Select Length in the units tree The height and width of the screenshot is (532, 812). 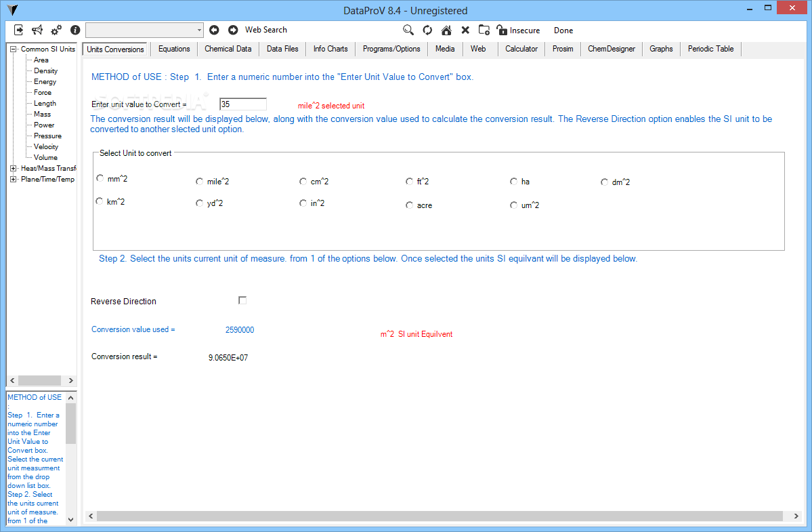45,104
